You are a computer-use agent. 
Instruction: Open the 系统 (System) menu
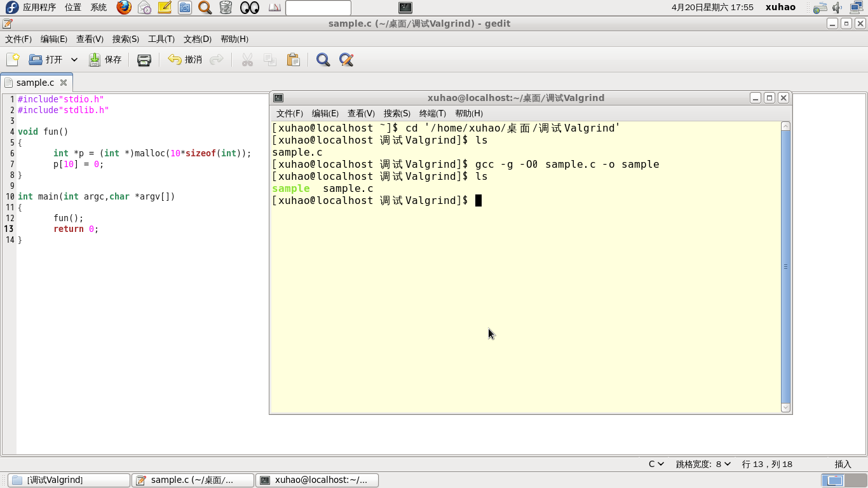98,8
